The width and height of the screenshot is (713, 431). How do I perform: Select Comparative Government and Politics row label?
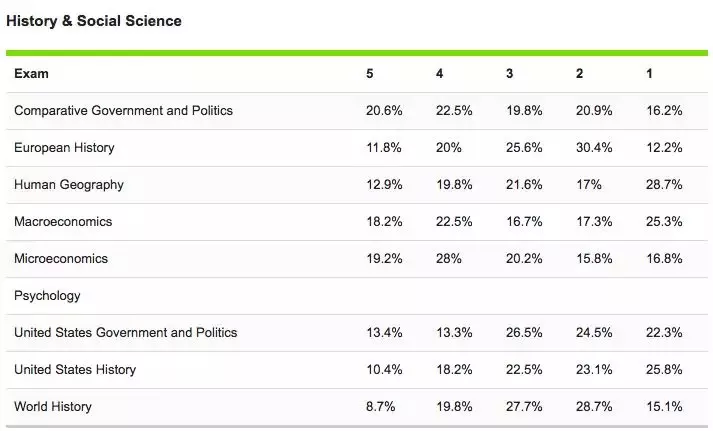[x=123, y=110]
